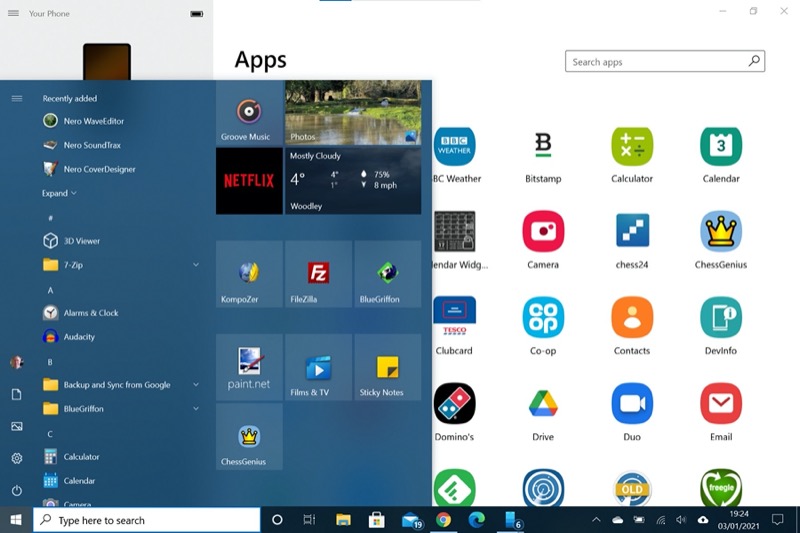Open the user account picture in Start

click(17, 362)
